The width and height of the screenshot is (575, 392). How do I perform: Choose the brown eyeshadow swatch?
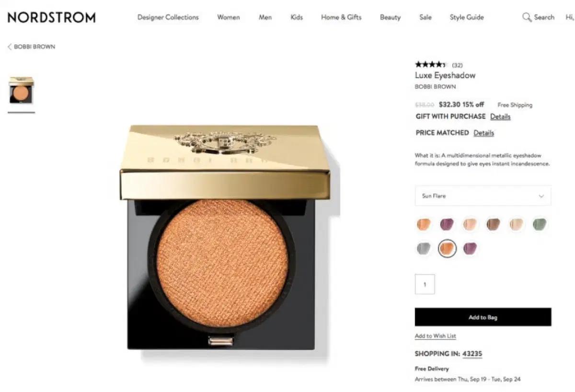pos(493,224)
